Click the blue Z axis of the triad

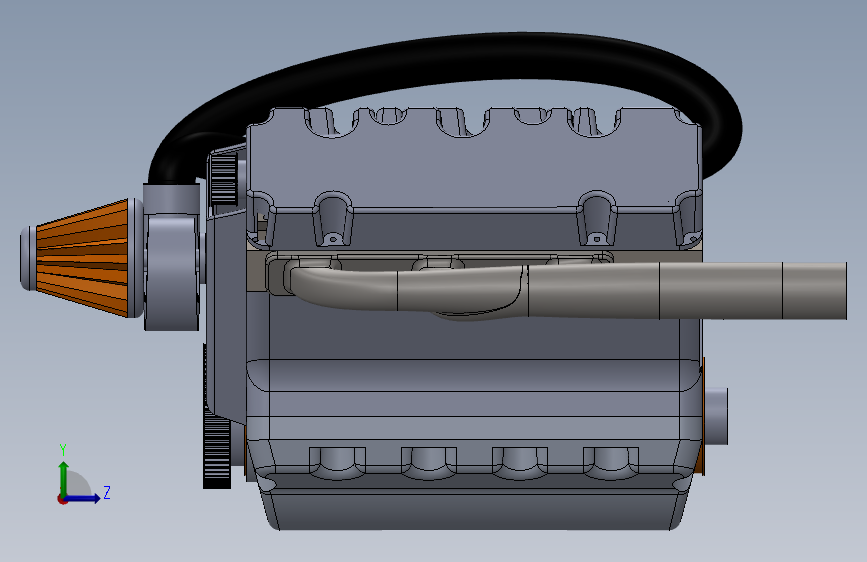click(83, 498)
